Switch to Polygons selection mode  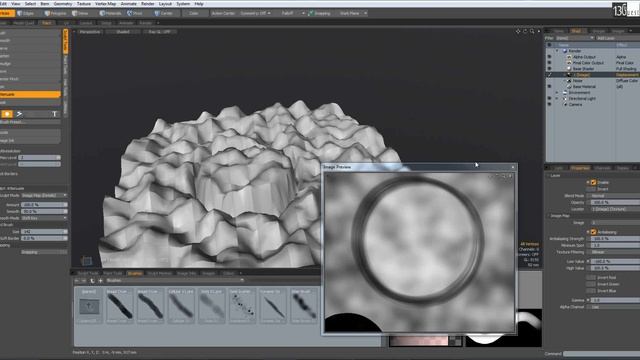pos(55,13)
